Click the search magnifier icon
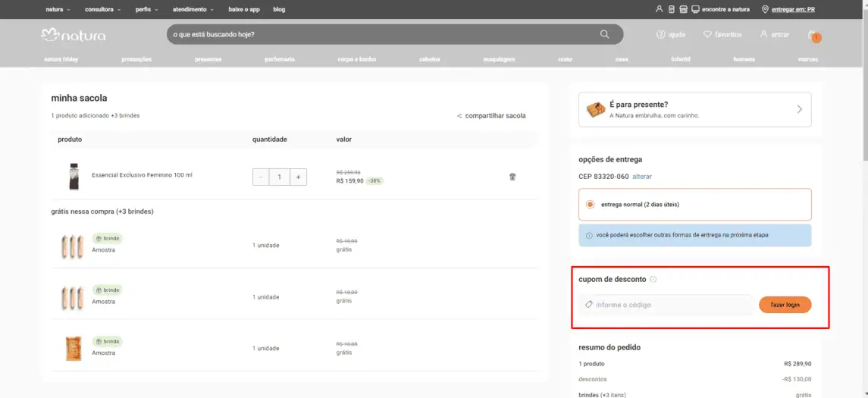The width and height of the screenshot is (868, 398). tap(604, 34)
